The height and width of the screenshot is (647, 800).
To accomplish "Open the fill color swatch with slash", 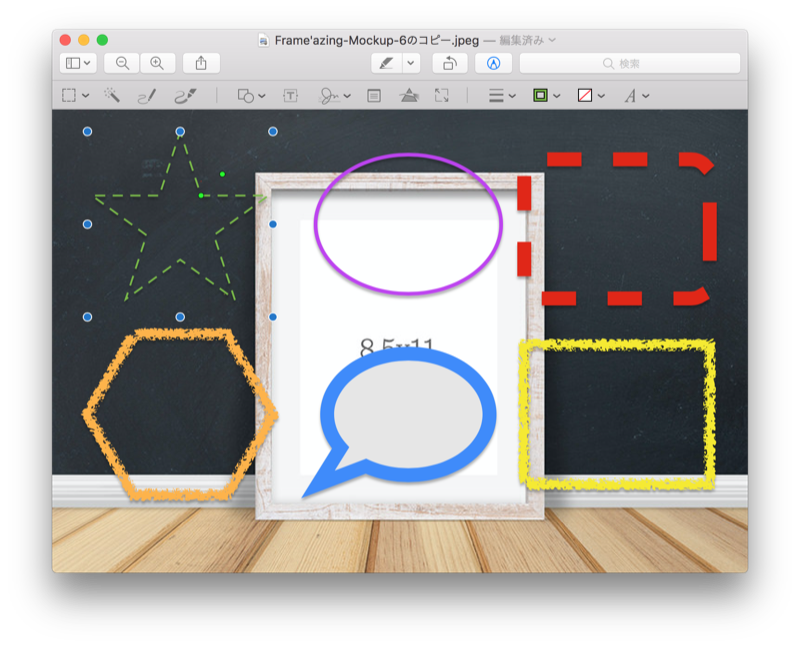I will point(585,95).
